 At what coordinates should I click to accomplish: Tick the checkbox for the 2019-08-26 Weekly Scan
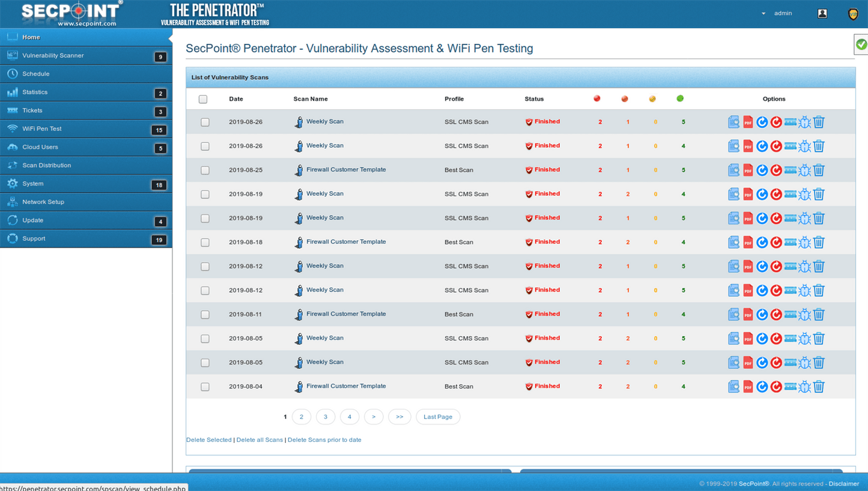(x=205, y=122)
